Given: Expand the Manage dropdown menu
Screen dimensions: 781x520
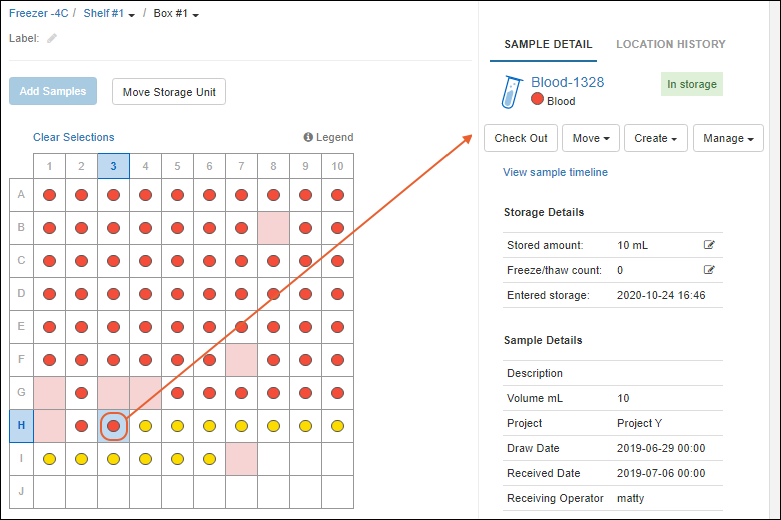Looking at the screenshot, I should pos(728,138).
